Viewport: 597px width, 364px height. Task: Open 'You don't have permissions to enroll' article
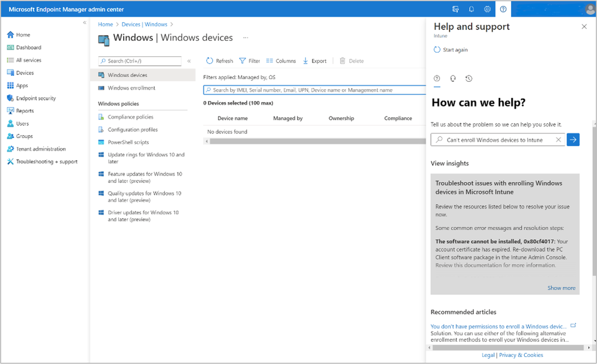tap(498, 326)
